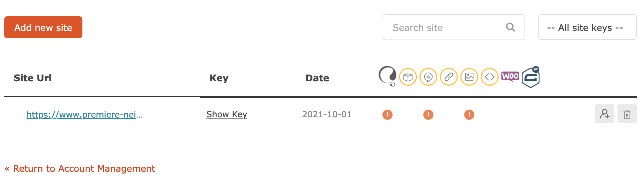The image size is (644, 188).
Task: Click the gray swirl plugin logo icon
Action: tap(387, 76)
